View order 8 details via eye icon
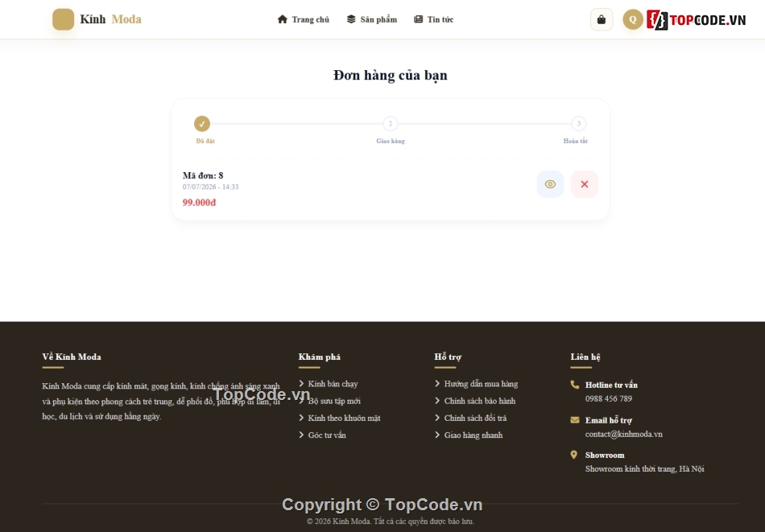 click(550, 184)
